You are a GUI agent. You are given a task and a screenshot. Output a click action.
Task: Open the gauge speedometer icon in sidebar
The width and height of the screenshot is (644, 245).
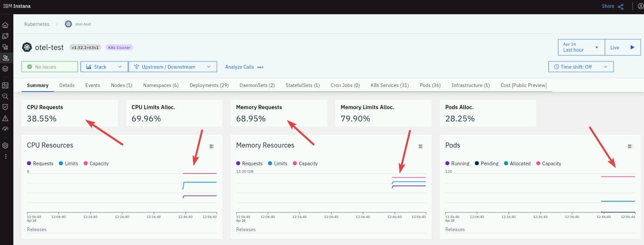point(5,129)
